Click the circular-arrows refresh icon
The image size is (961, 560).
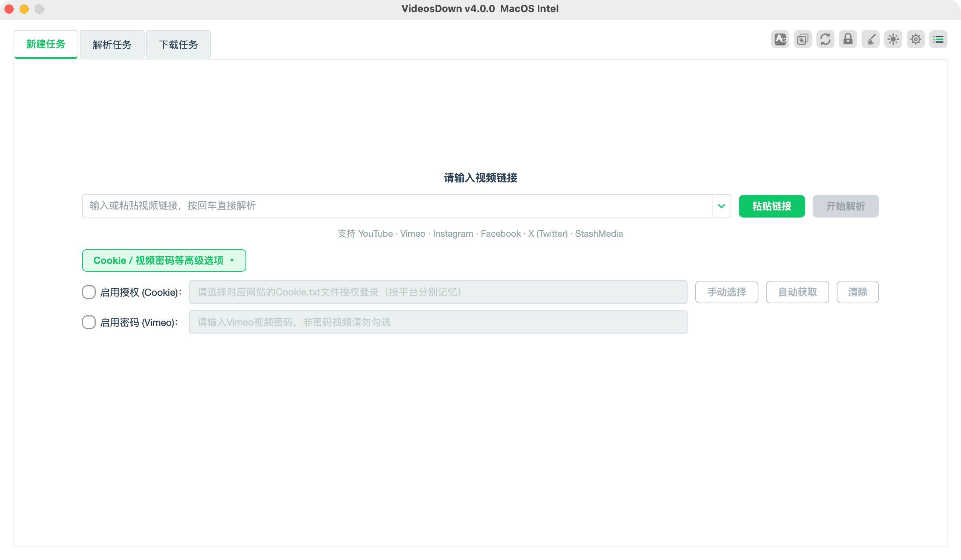[x=825, y=39]
